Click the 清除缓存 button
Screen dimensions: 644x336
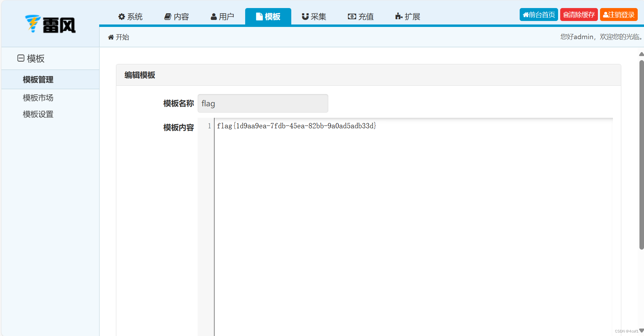(579, 15)
